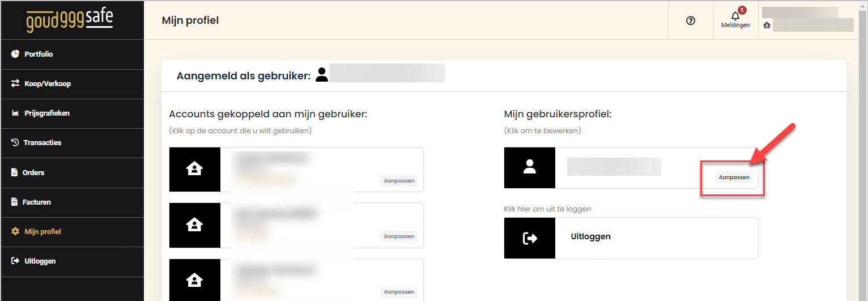Click the Transacties history icon
This screenshot has width=868, height=301.
click(15, 143)
